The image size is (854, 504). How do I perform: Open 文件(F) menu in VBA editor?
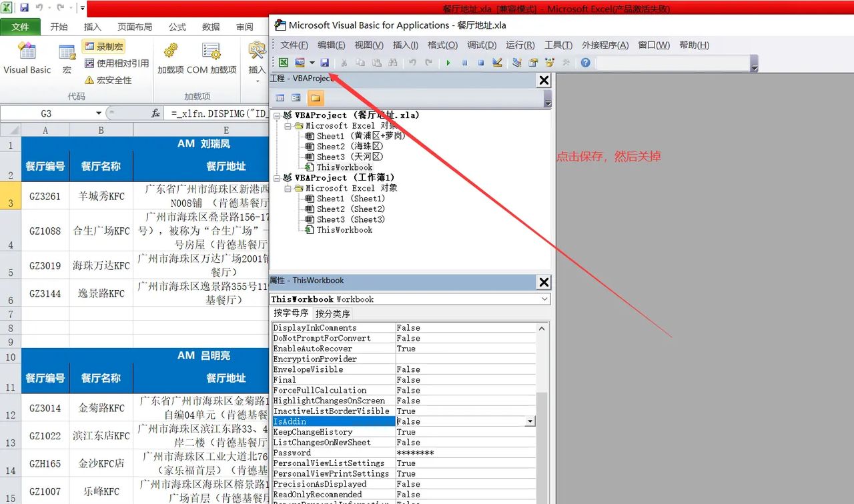(x=294, y=45)
